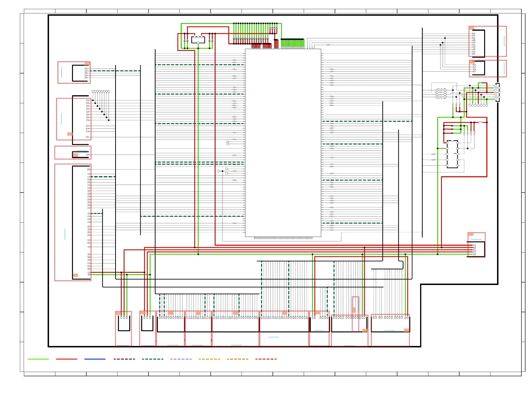Screen dimensions: 532x395
Task: Click the inductor coil on red trace
Action: pyautogui.click(x=480, y=122)
